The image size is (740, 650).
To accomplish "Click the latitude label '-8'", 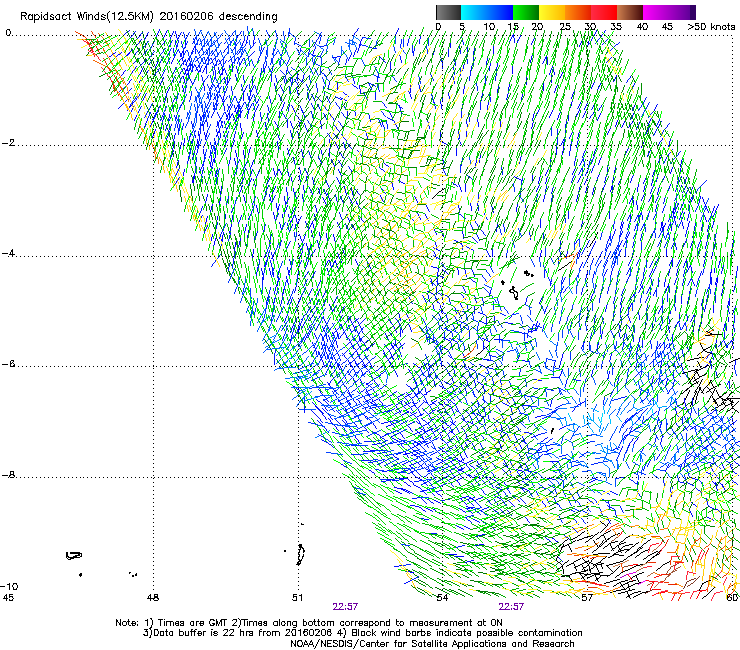I will 8,475.
